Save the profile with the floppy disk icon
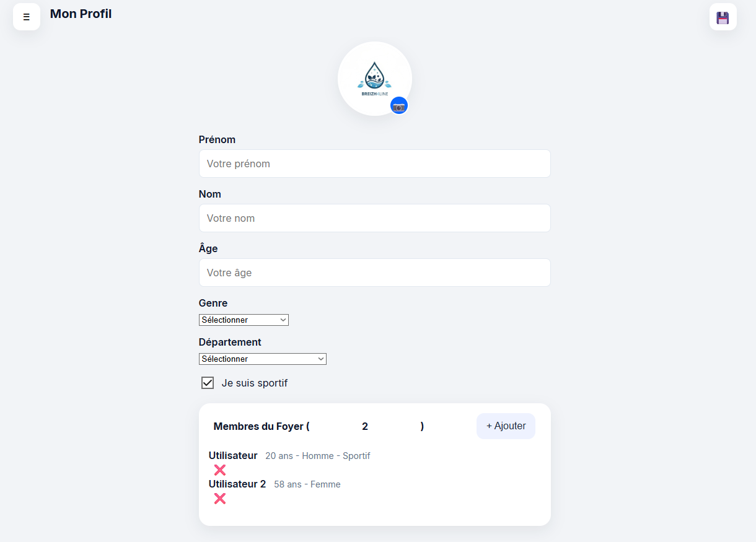This screenshot has height=542, width=756. 723,17
